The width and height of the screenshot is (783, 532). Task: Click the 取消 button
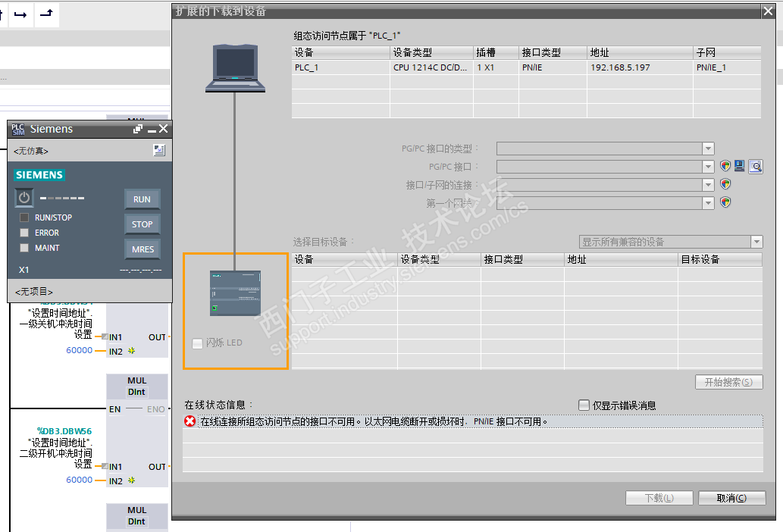[731, 498]
